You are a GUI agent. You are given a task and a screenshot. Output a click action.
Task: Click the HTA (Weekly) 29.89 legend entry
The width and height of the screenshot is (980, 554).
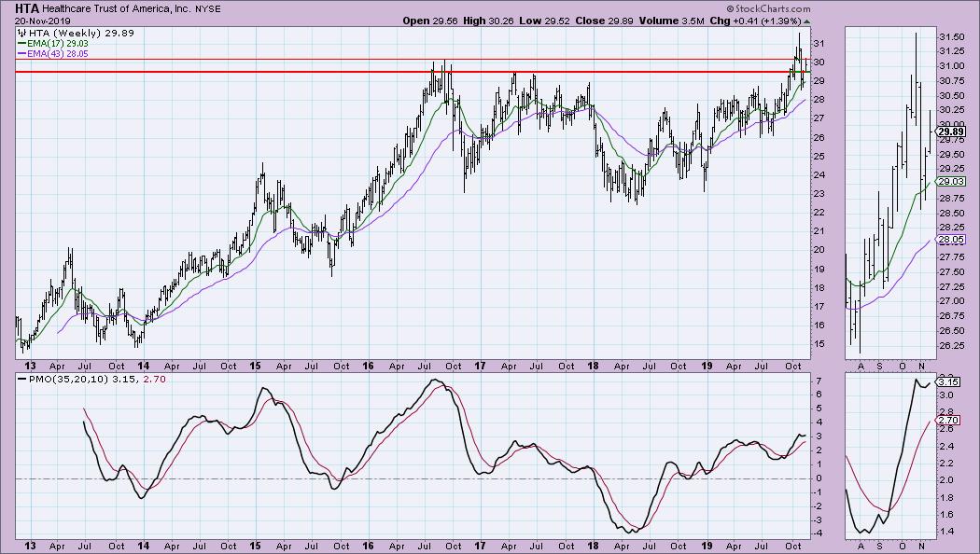81,33
